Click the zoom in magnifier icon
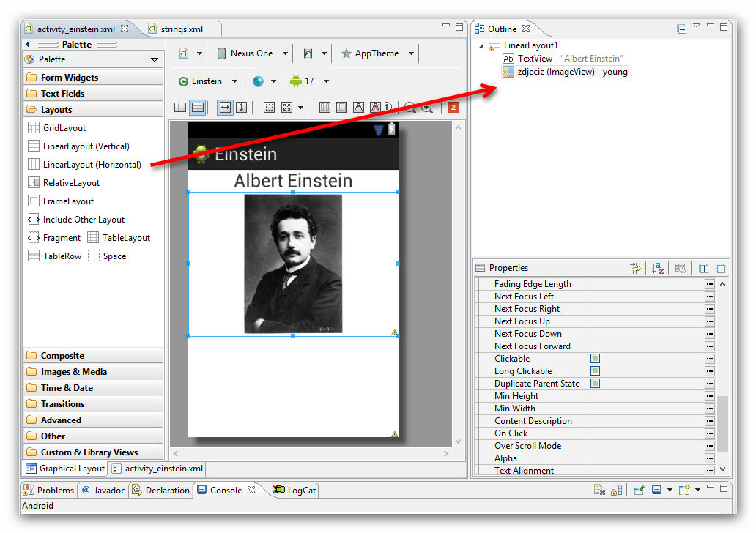 [427, 108]
